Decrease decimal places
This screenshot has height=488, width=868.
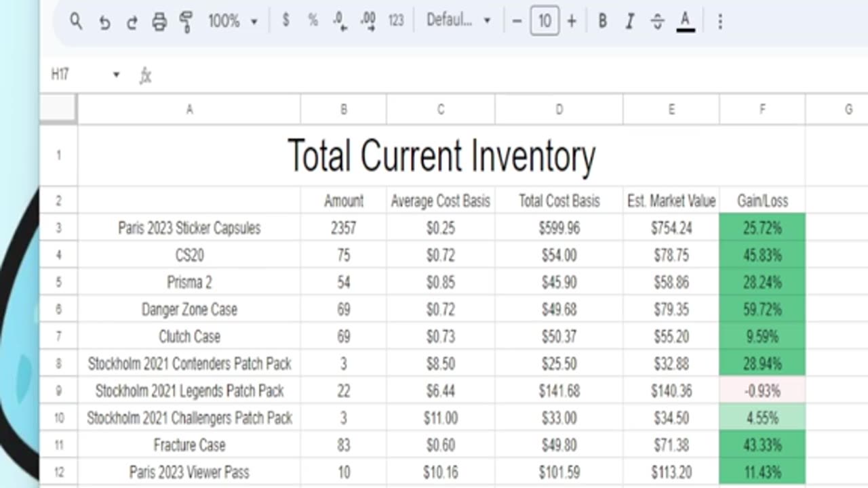340,22
